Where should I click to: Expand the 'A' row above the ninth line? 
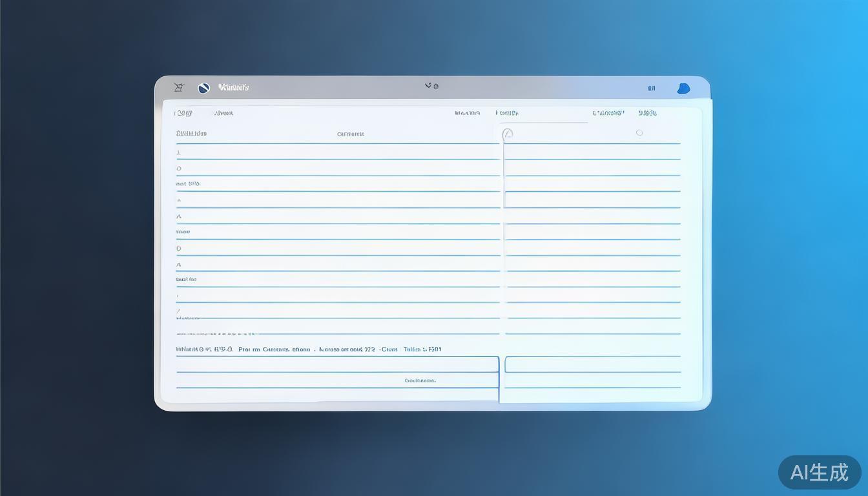pos(179,264)
